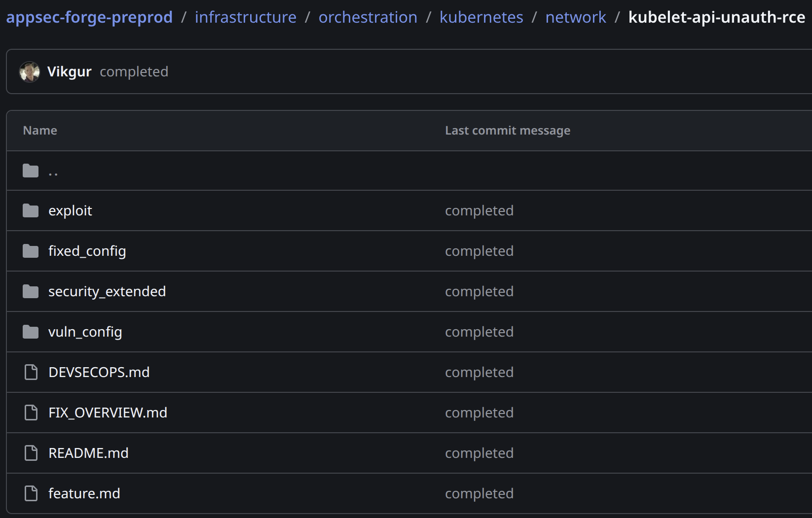Click the fixed_config folder icon
Image resolution: width=812 pixels, height=518 pixels.
coord(31,251)
